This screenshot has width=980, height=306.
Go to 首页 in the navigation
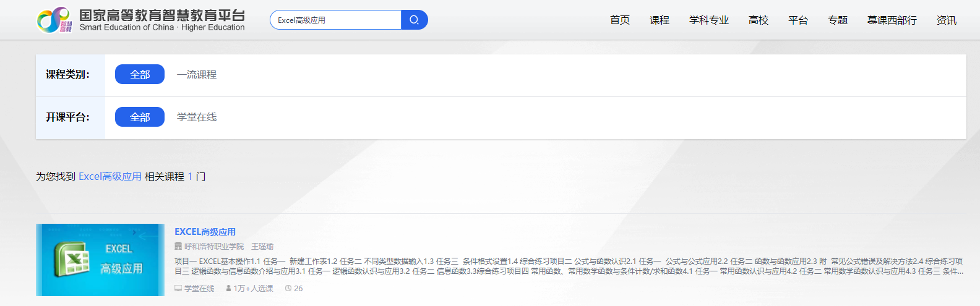coord(619,20)
